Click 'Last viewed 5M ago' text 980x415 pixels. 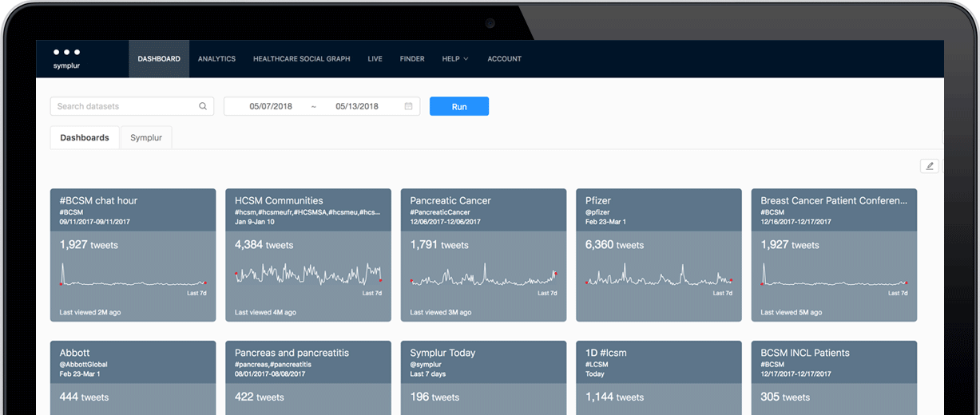coord(791,312)
